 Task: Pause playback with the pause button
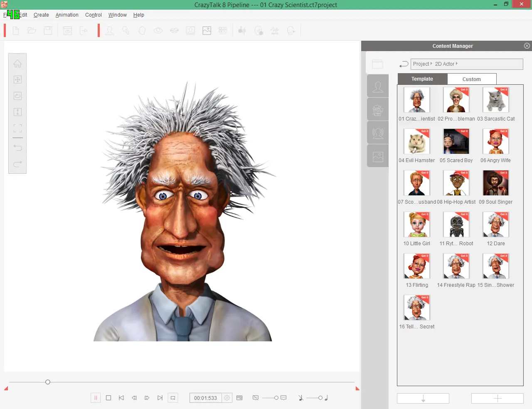[x=96, y=398]
